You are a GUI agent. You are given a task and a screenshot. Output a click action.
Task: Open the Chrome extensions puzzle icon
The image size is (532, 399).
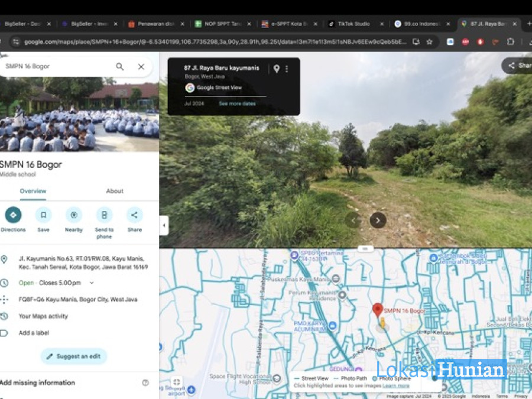[510, 42]
